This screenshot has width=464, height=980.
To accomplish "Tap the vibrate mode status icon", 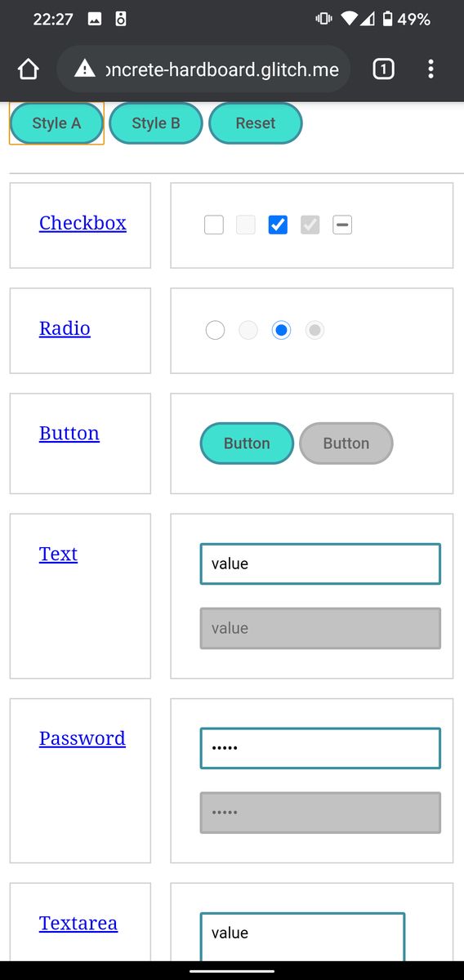I will point(323,19).
